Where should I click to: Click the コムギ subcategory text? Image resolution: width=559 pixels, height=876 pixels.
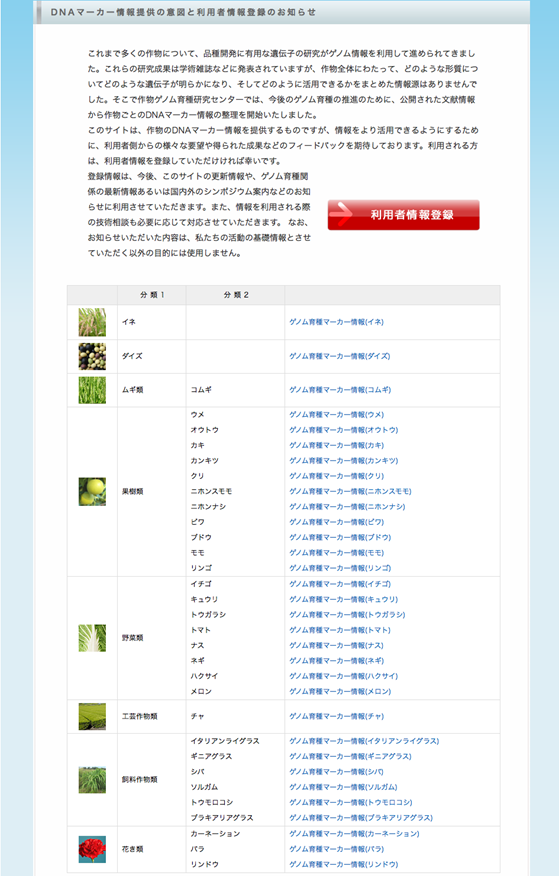point(201,390)
